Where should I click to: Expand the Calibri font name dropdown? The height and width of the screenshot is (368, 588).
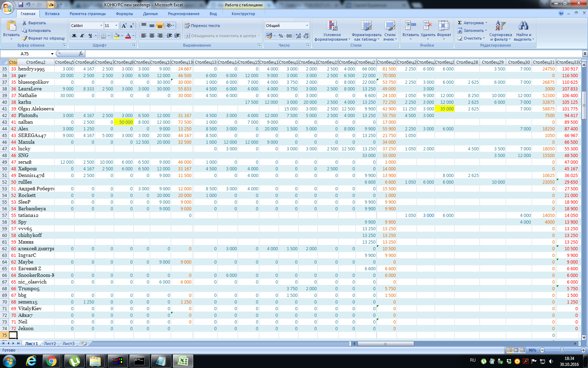[101, 26]
